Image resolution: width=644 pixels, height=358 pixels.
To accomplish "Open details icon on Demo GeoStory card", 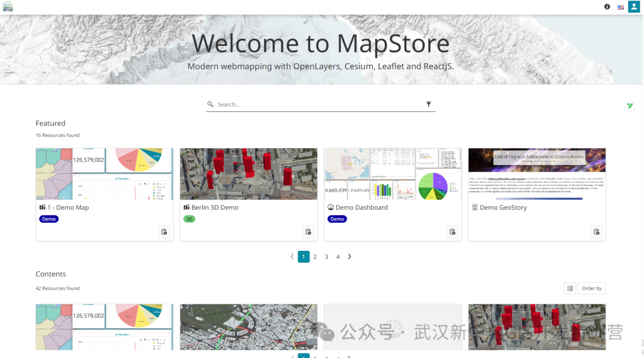I will tap(596, 232).
